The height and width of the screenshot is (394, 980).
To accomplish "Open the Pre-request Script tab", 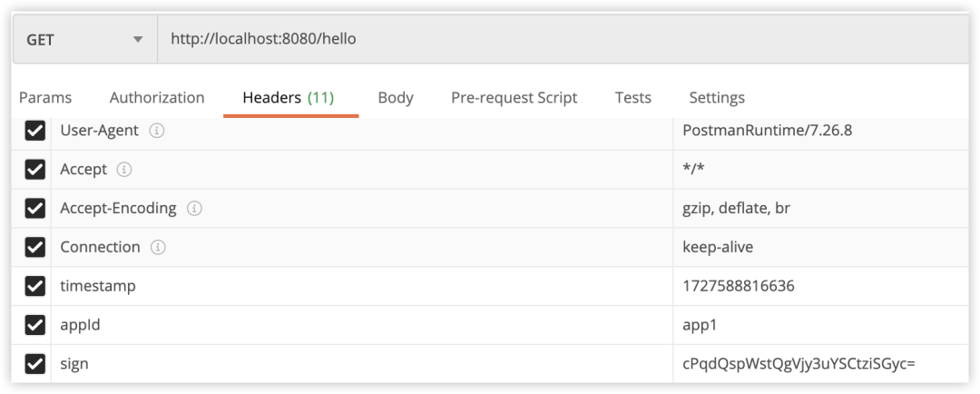I will tap(514, 97).
